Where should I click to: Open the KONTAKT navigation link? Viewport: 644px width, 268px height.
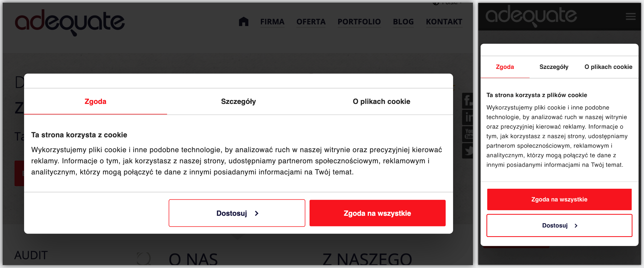[x=444, y=22]
